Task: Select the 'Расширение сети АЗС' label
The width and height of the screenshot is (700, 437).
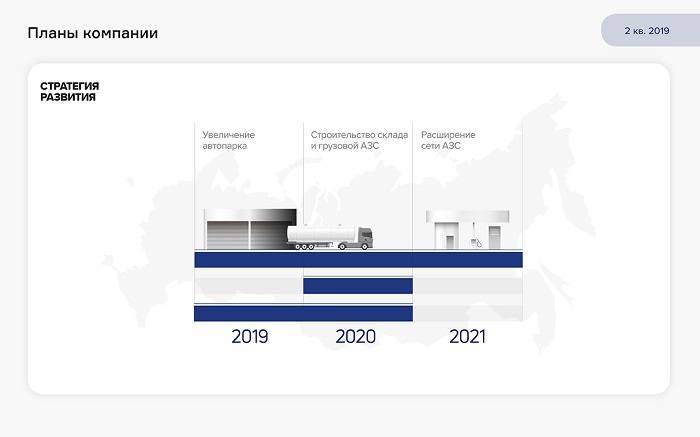Action: (x=447, y=140)
